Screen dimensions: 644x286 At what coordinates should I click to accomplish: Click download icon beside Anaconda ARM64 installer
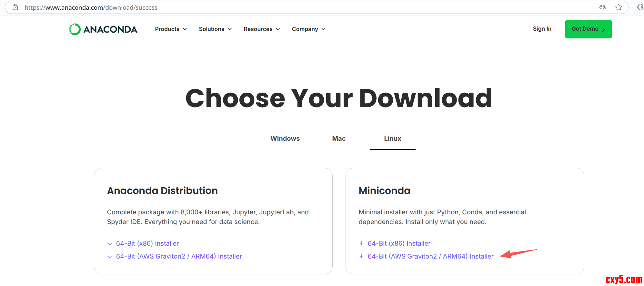pos(110,256)
